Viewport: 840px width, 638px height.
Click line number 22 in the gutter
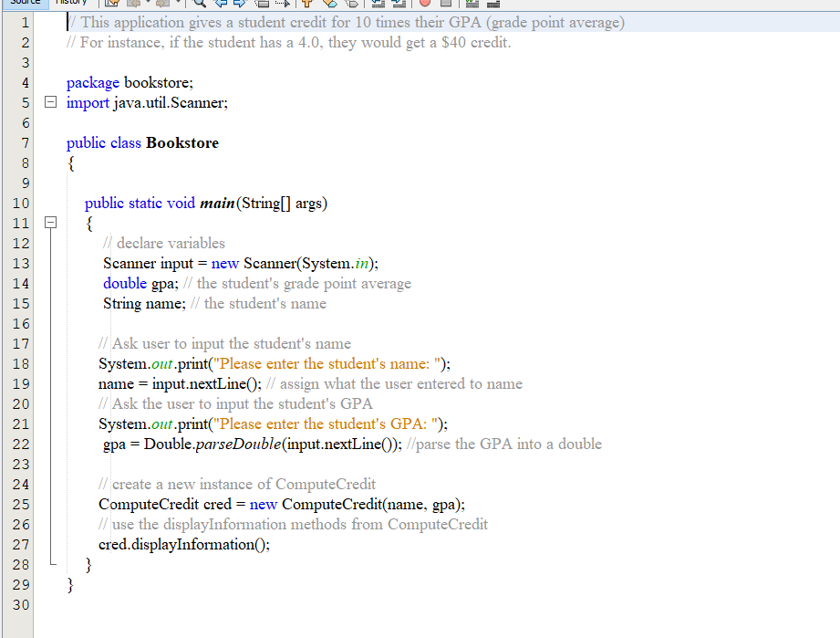point(21,445)
